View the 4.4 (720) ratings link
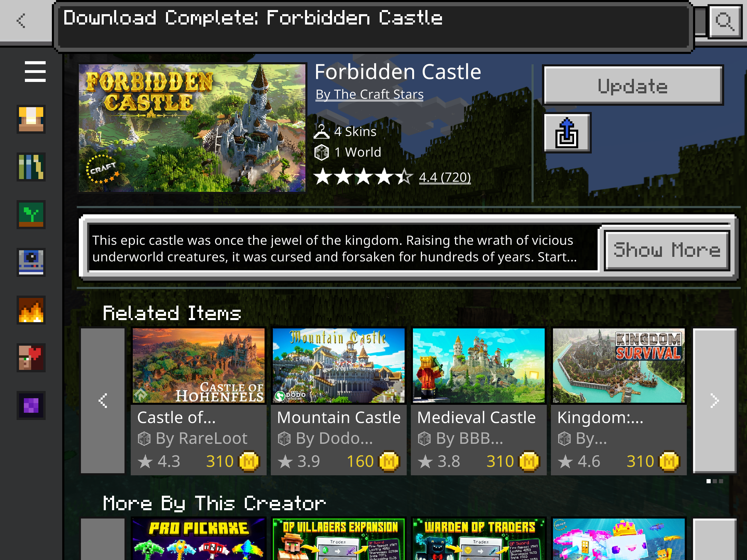The height and width of the screenshot is (560, 747). [x=445, y=177]
